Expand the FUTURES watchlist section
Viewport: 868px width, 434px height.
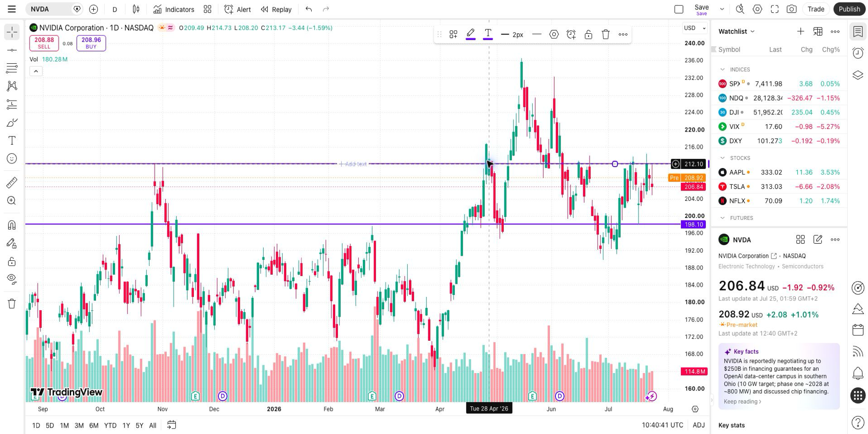pos(723,218)
